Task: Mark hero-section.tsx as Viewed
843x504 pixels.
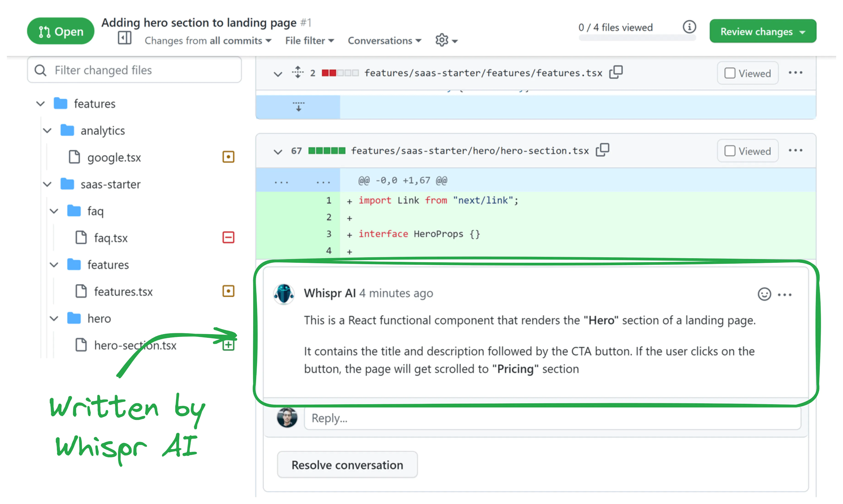Action: tap(747, 151)
